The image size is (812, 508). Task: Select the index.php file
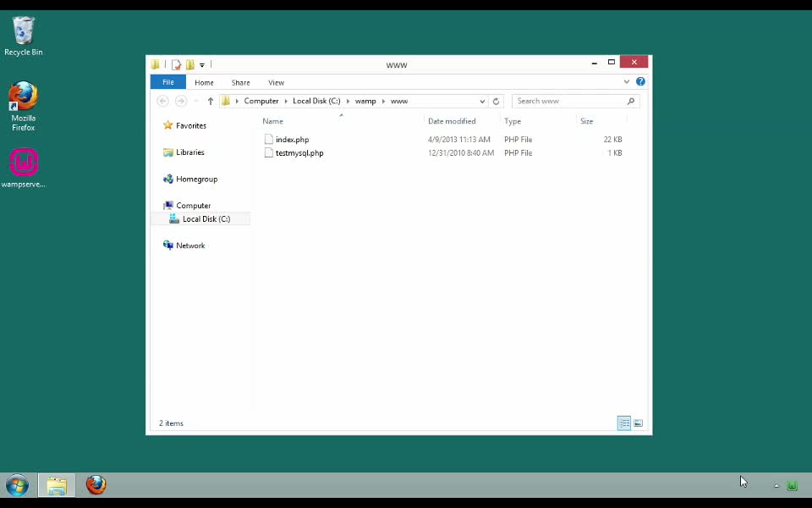(x=292, y=140)
